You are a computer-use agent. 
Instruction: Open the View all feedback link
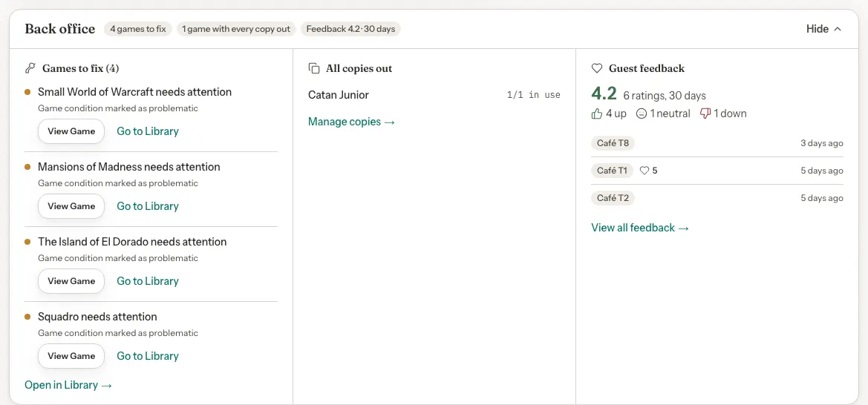(640, 228)
